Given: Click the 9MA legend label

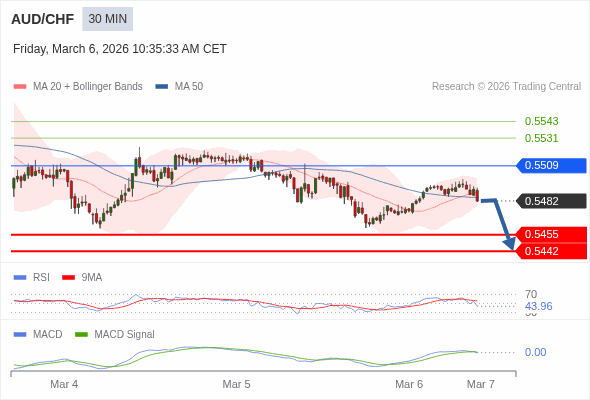Looking at the screenshot, I should click(x=92, y=278).
